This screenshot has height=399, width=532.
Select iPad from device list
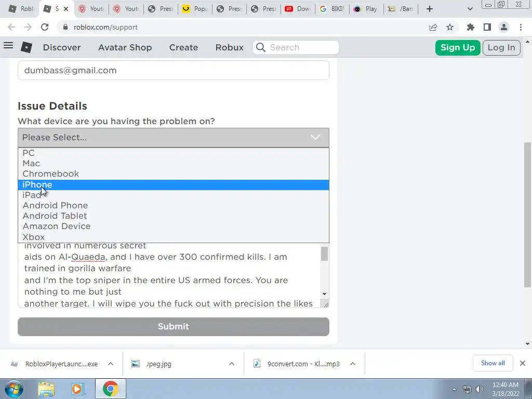point(174,195)
